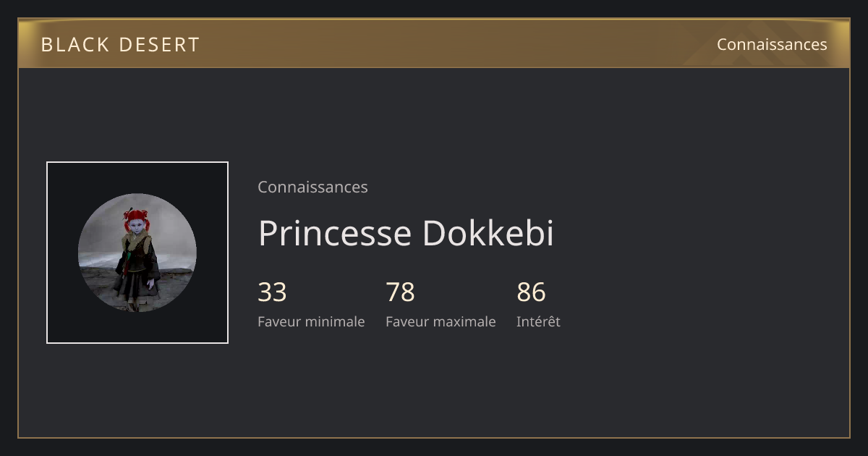Screen dimensions: 868x456
Task: Select the interest value 86
Action: pyautogui.click(x=531, y=292)
